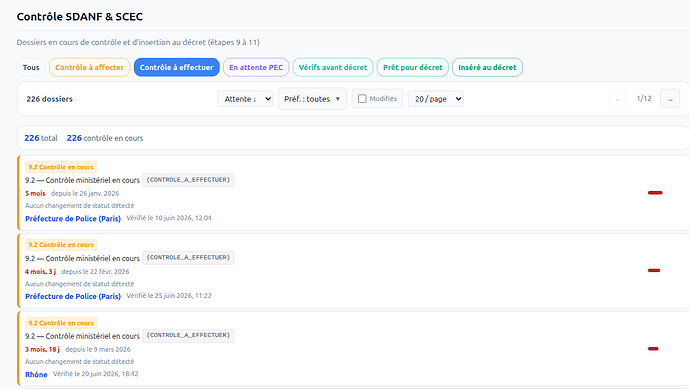The height and width of the screenshot is (389, 689).
Task: Select the Tous filter tab
Action: (x=31, y=67)
